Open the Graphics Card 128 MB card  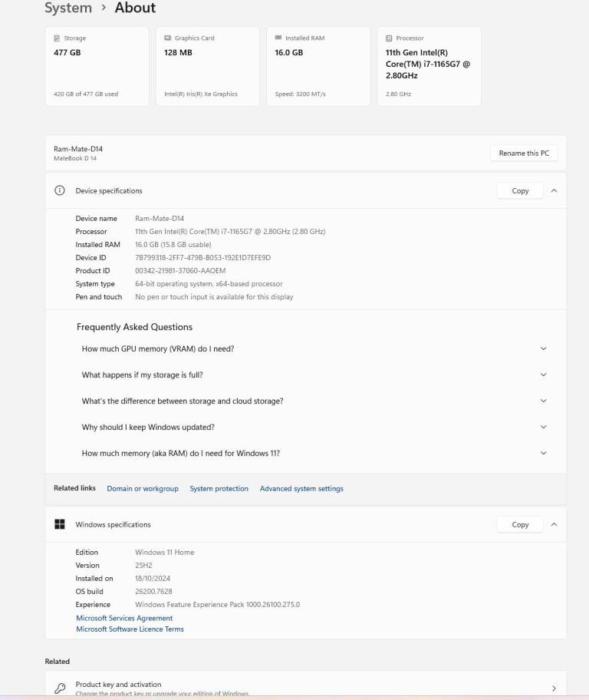tap(208, 66)
